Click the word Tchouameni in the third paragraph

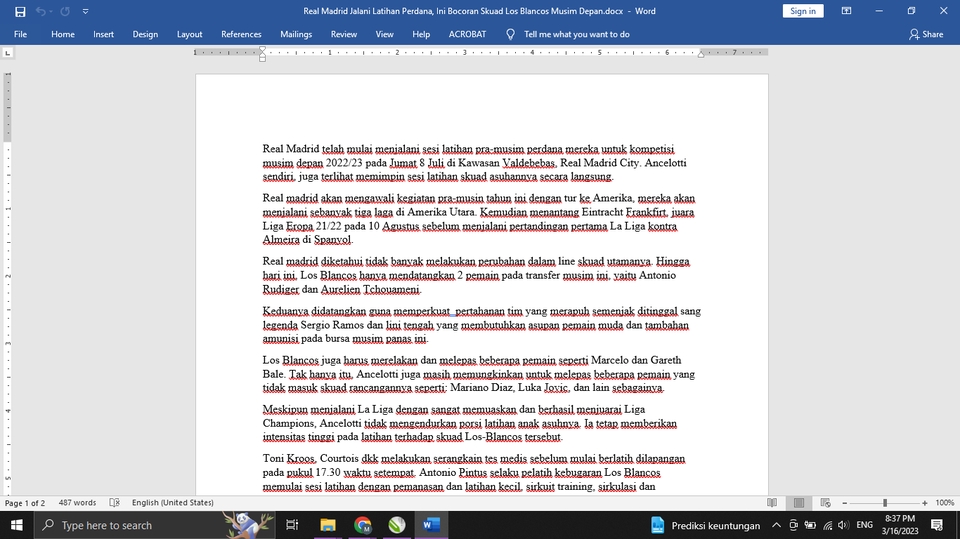[x=392, y=289]
